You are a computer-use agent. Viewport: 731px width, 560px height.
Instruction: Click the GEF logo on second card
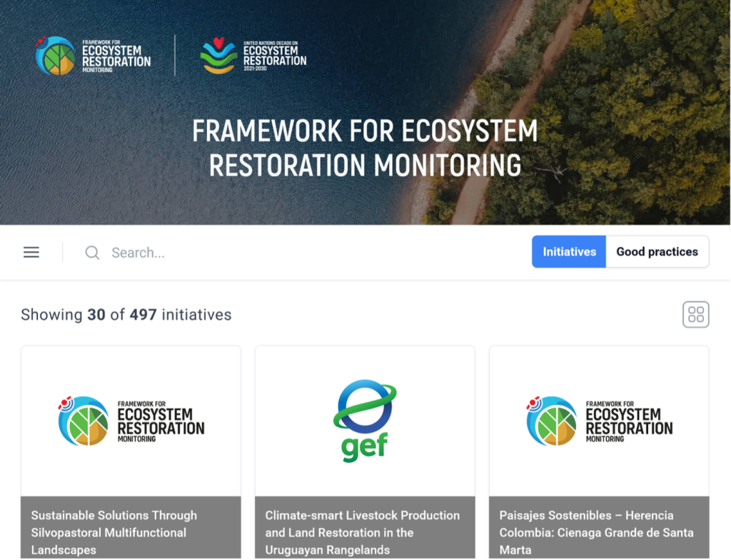[x=365, y=421]
